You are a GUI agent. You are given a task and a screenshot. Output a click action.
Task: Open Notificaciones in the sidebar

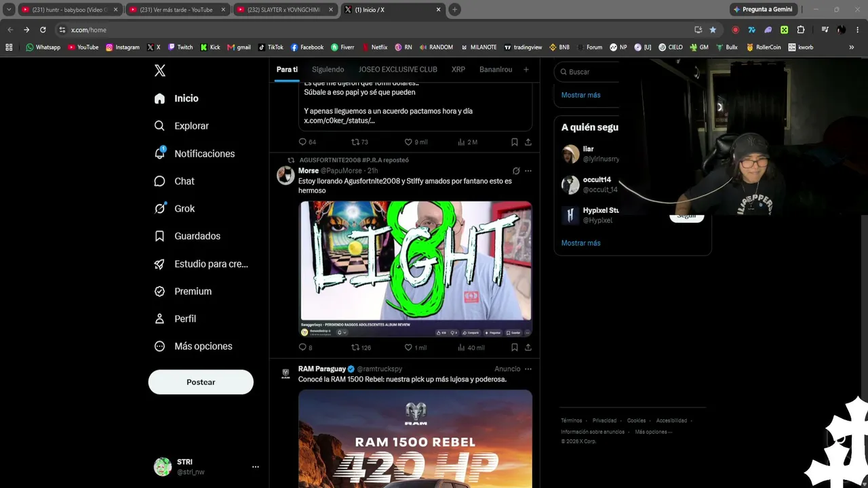coord(194,154)
